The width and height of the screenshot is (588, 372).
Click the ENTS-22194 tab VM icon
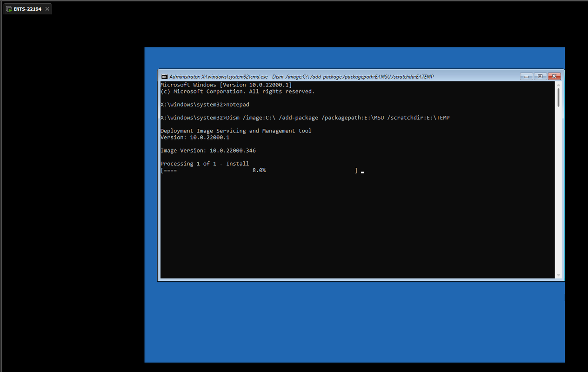click(x=9, y=9)
